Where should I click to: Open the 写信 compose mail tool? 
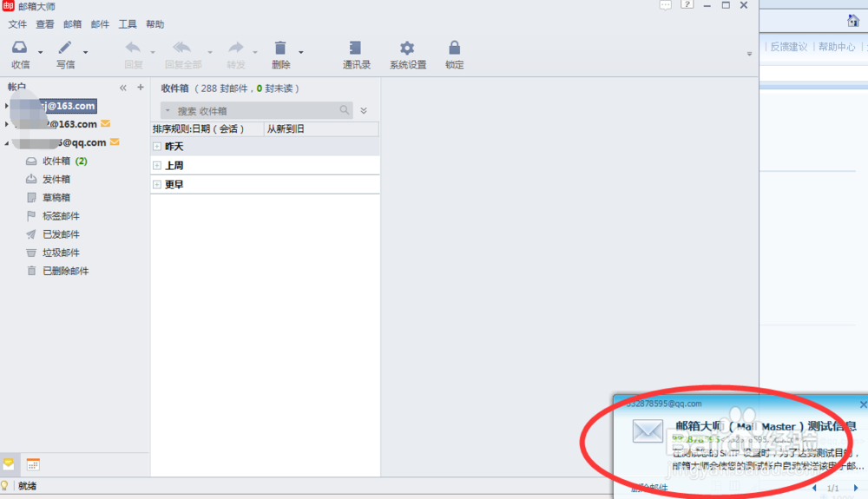pyautogui.click(x=65, y=54)
